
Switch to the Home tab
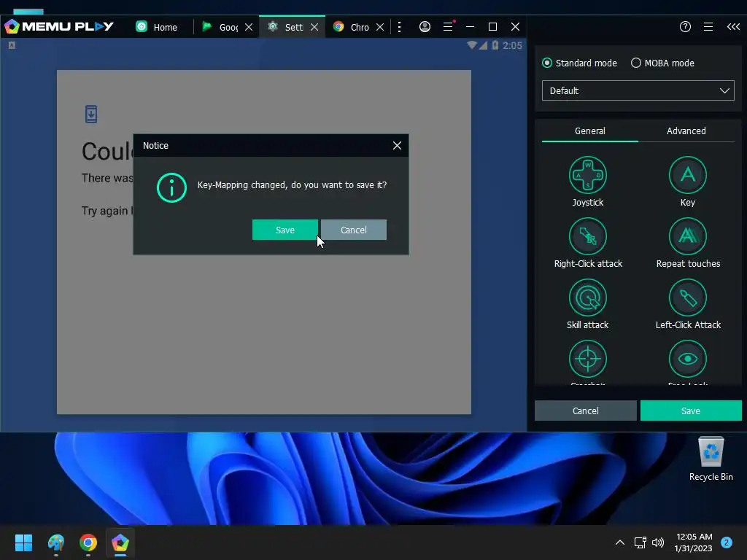click(157, 27)
